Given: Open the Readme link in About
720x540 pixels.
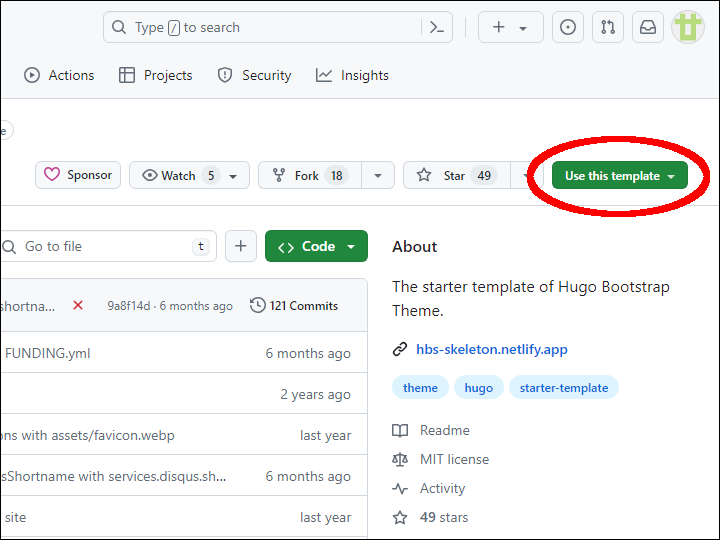Looking at the screenshot, I should 431,430.
